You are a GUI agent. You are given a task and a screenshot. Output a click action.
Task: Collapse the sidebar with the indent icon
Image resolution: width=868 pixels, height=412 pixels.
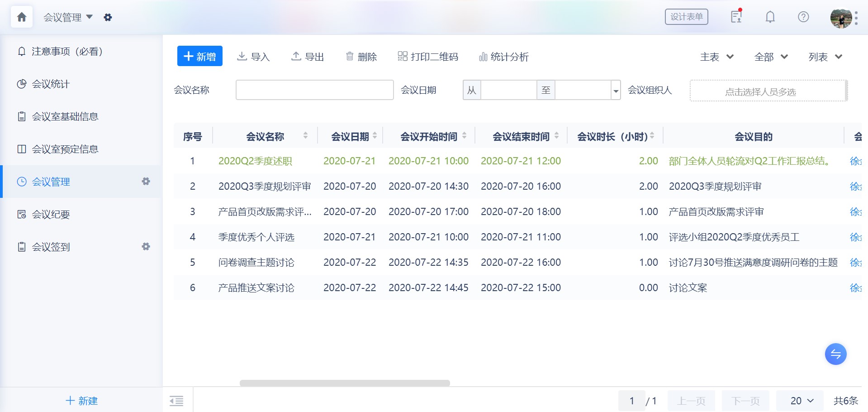point(176,401)
